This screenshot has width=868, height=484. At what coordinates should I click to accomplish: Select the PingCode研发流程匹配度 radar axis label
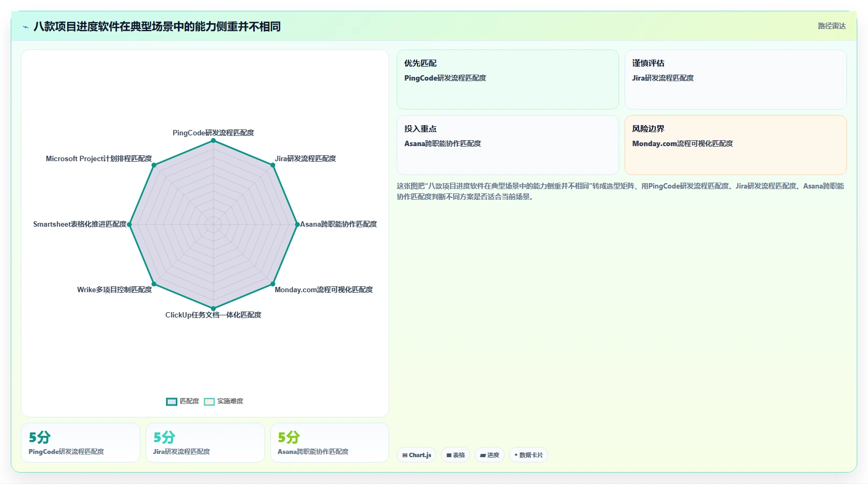click(213, 133)
